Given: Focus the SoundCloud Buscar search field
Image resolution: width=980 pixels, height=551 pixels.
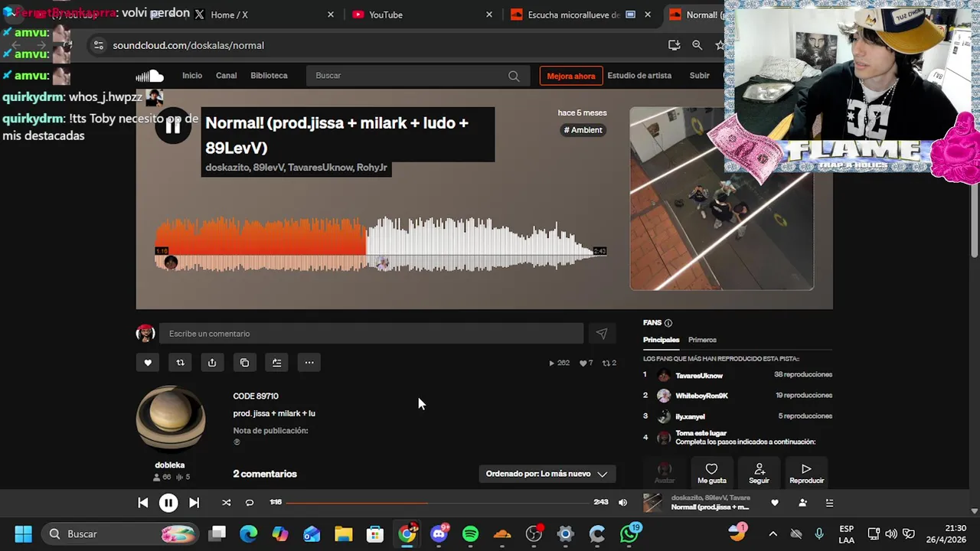Looking at the screenshot, I should 417,76.
